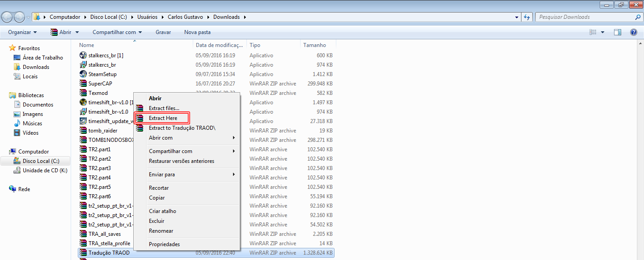
Task: Select Locais under Favoritos
Action: click(30, 76)
